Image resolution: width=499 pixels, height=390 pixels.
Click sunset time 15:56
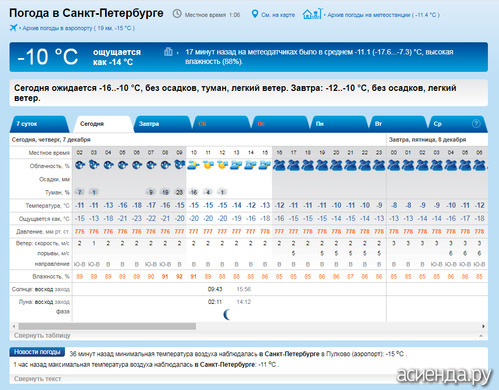(x=244, y=289)
